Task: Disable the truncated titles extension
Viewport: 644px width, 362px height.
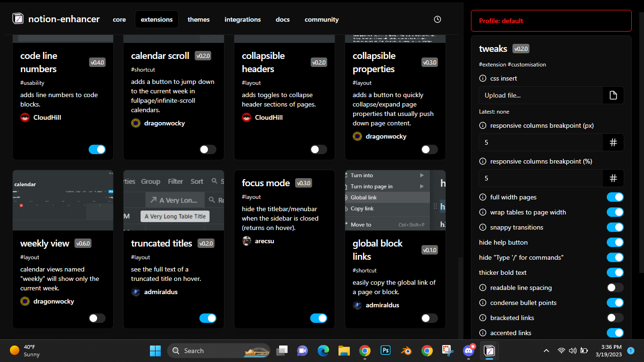Action: click(x=208, y=318)
